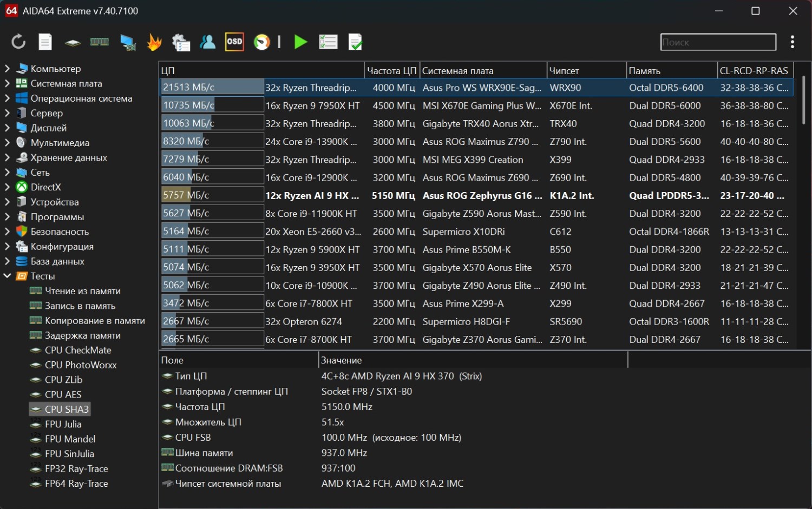Open the gauge SensorPanel icon
Screen dimensions: 812x509
[x=262, y=42]
